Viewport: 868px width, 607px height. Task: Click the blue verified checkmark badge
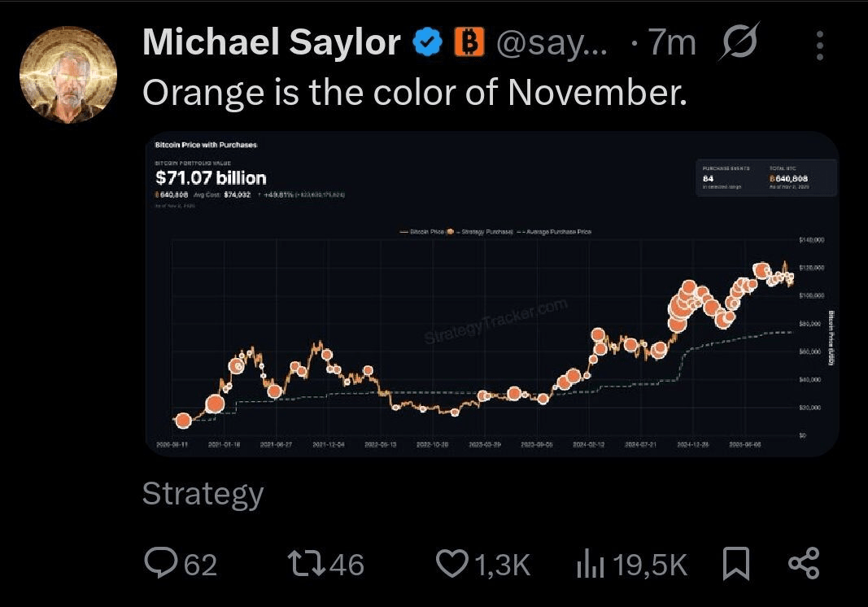(x=426, y=41)
